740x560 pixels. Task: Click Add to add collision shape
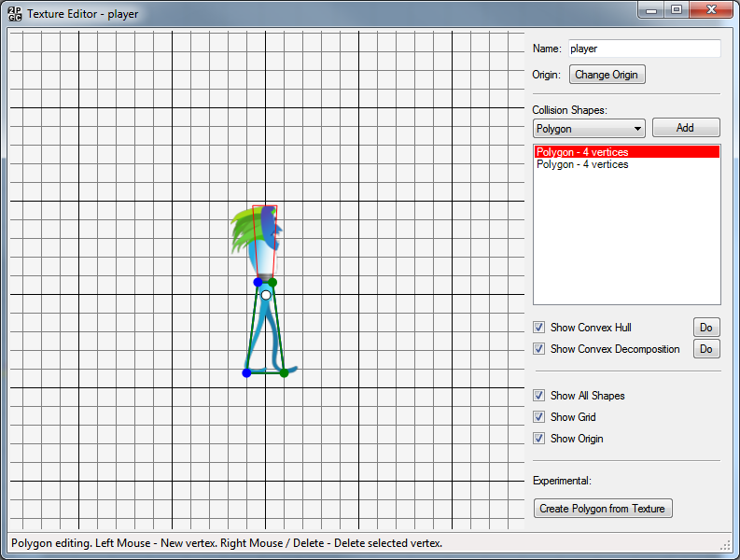[x=686, y=128]
